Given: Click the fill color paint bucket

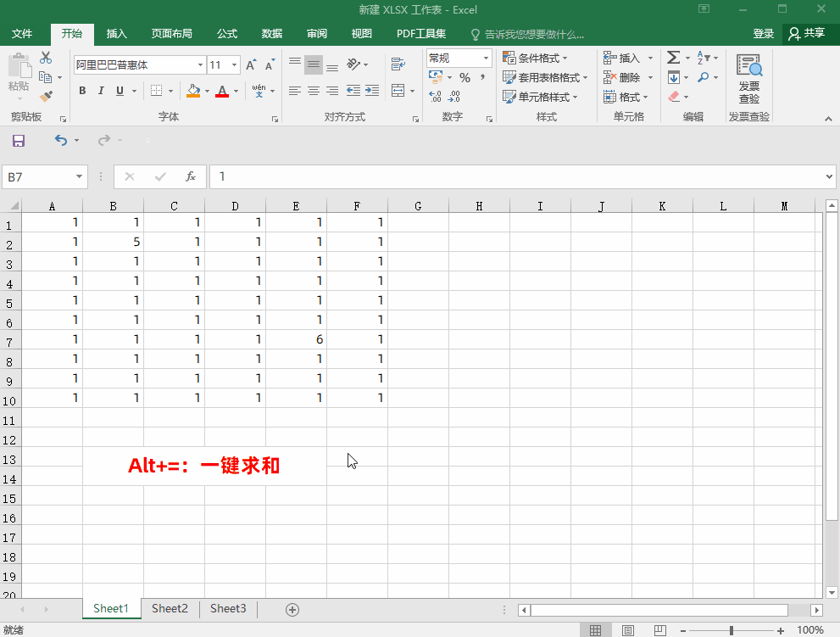Looking at the screenshot, I should click(x=193, y=91).
